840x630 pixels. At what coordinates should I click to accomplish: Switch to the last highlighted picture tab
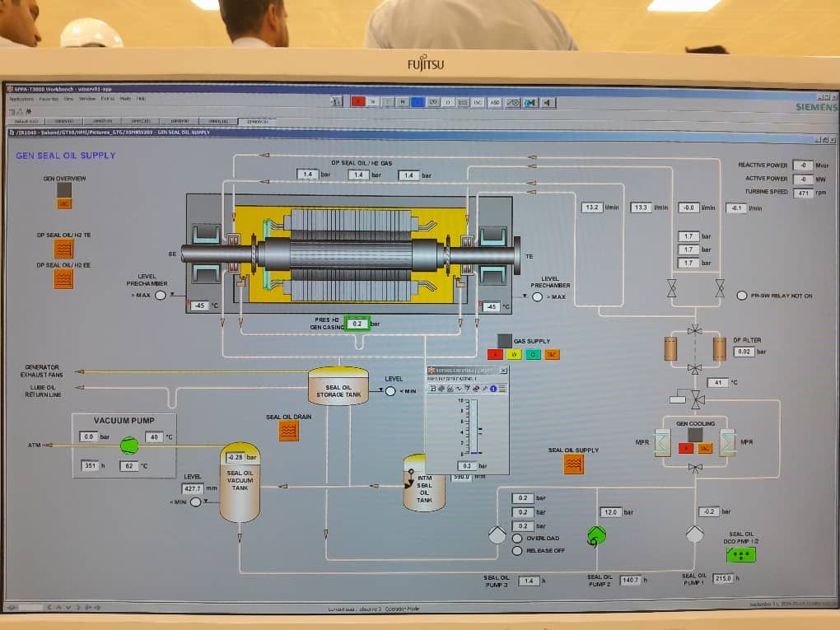257,122
